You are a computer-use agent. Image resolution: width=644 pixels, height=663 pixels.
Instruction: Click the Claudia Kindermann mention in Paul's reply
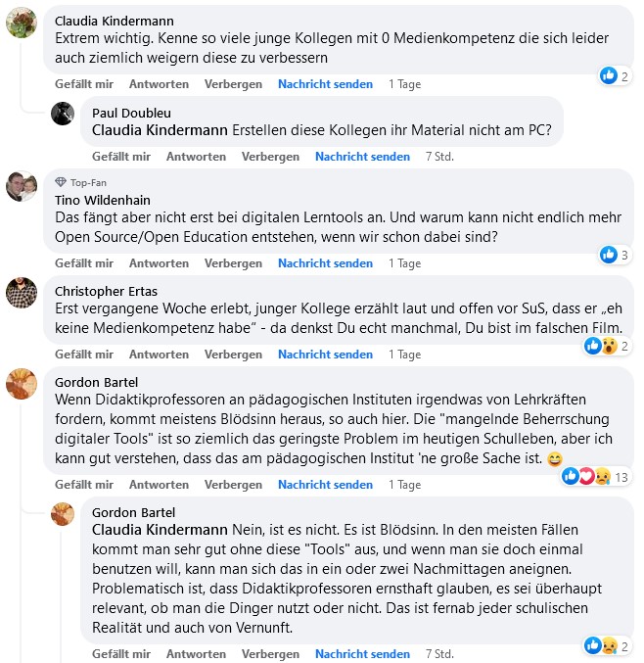159,129
